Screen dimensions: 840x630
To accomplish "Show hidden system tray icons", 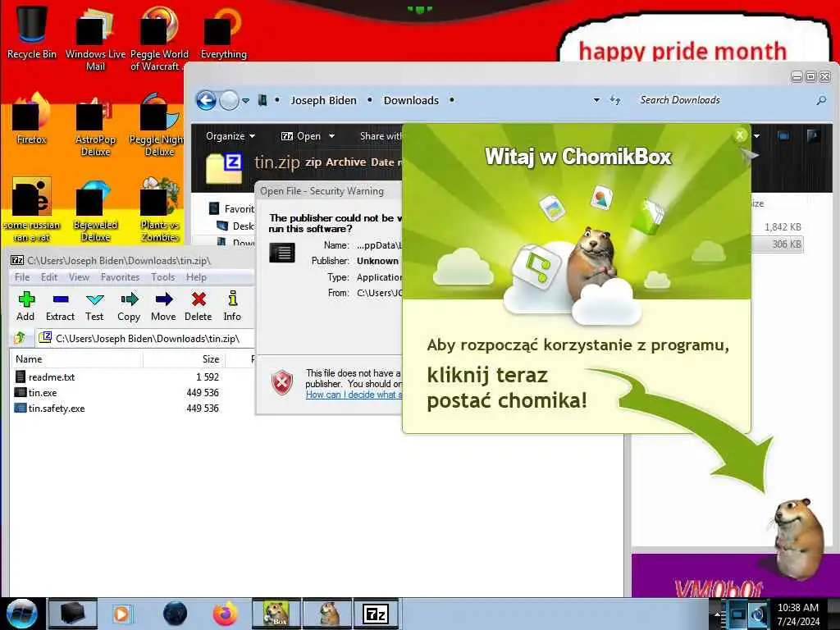I will (x=717, y=614).
